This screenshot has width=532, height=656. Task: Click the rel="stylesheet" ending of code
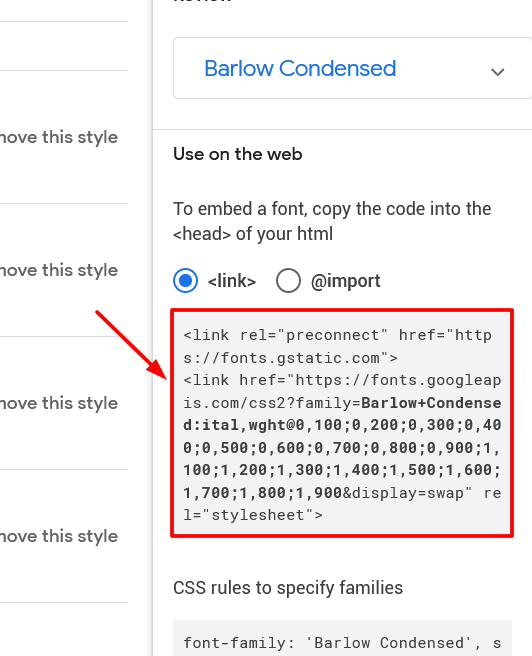(x=253, y=515)
